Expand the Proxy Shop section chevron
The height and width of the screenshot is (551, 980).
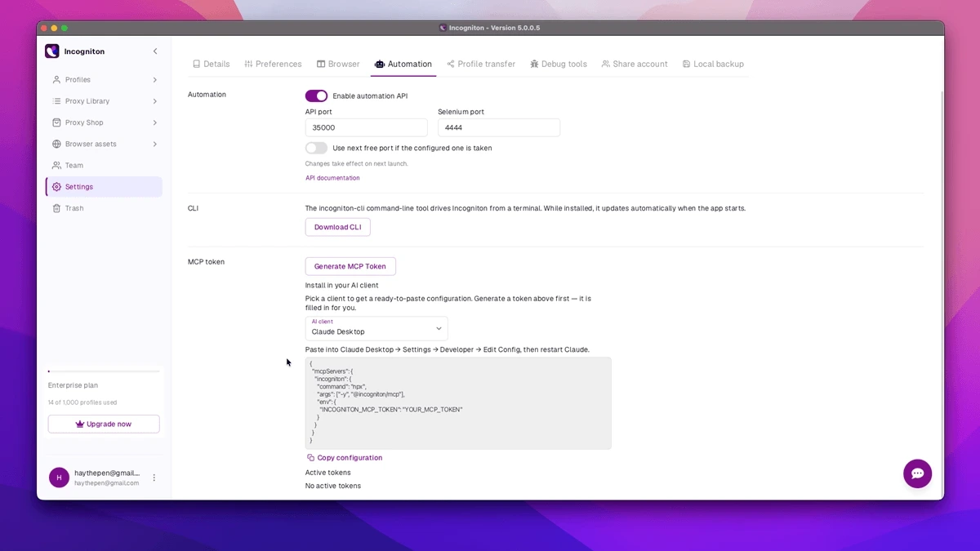155,122
